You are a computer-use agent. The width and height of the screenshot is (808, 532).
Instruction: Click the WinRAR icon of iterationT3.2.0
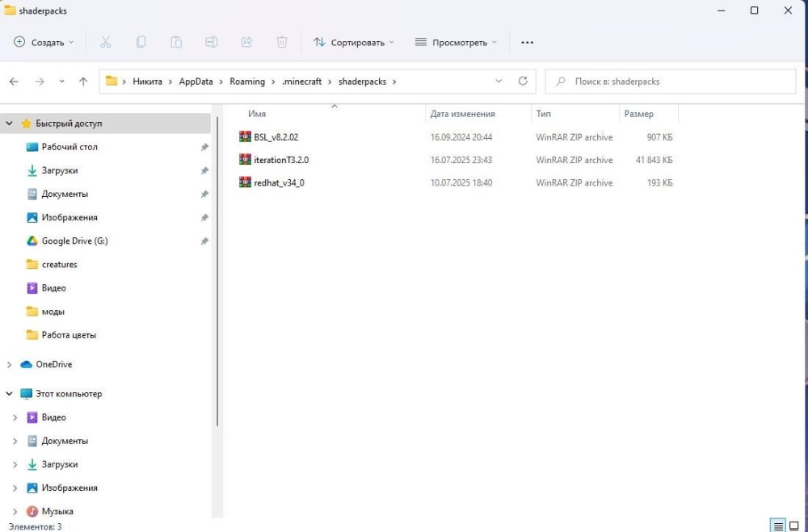point(246,160)
